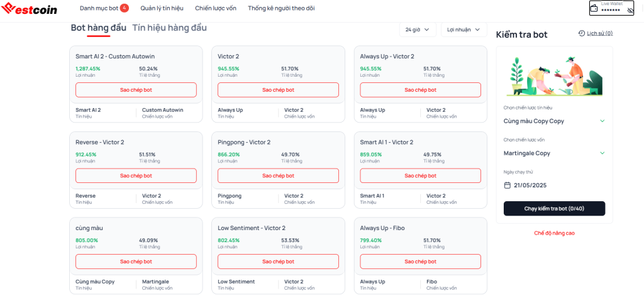Open the Danh mục bot menu
The image size is (644, 298).
(x=99, y=8)
